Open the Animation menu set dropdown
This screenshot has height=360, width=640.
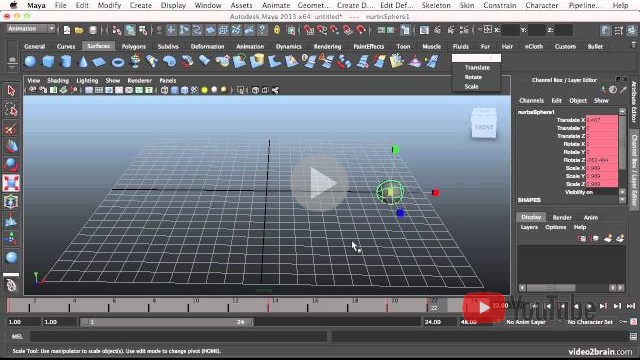pos(31,29)
